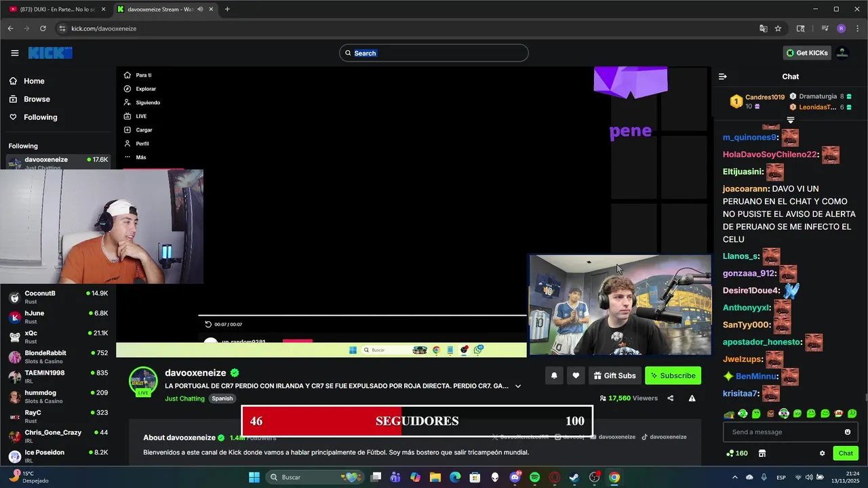Screen dimensions: 868x488
Task: Reload the page
Action: click(43, 28)
